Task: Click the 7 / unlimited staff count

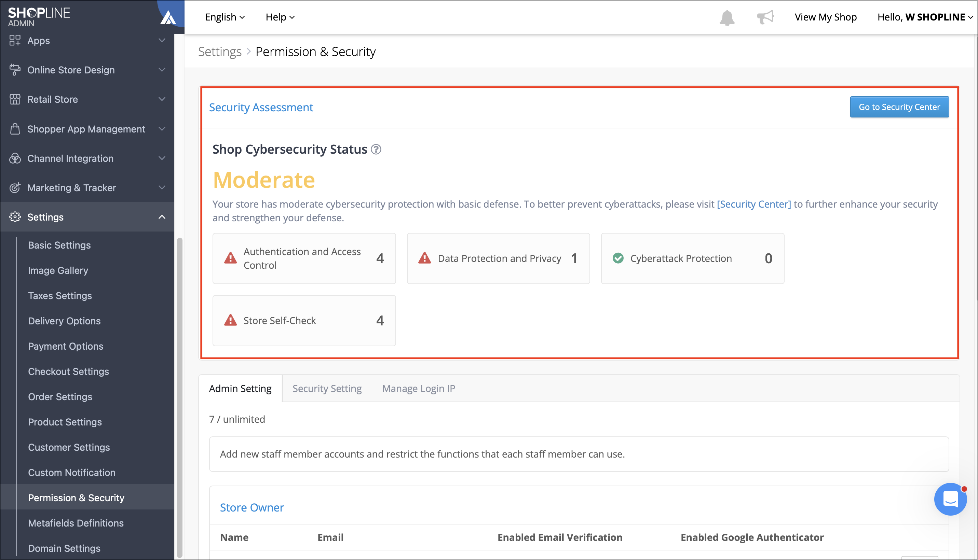Action: 237,419
